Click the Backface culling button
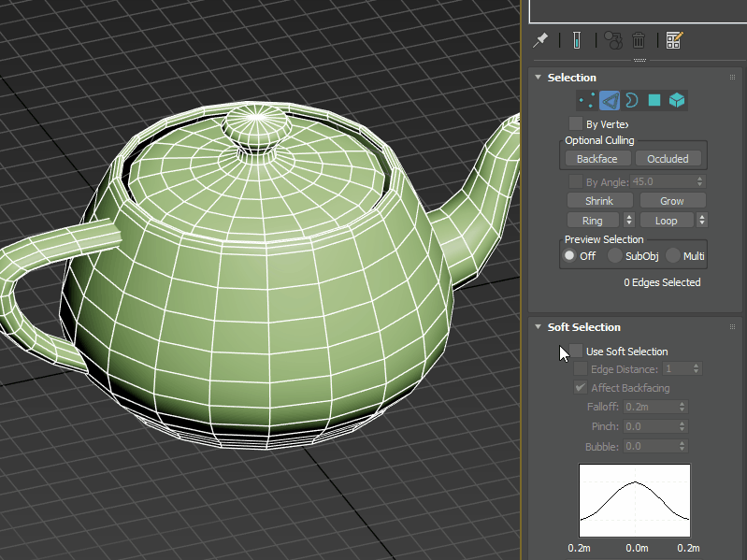The height and width of the screenshot is (560, 747). coord(597,159)
